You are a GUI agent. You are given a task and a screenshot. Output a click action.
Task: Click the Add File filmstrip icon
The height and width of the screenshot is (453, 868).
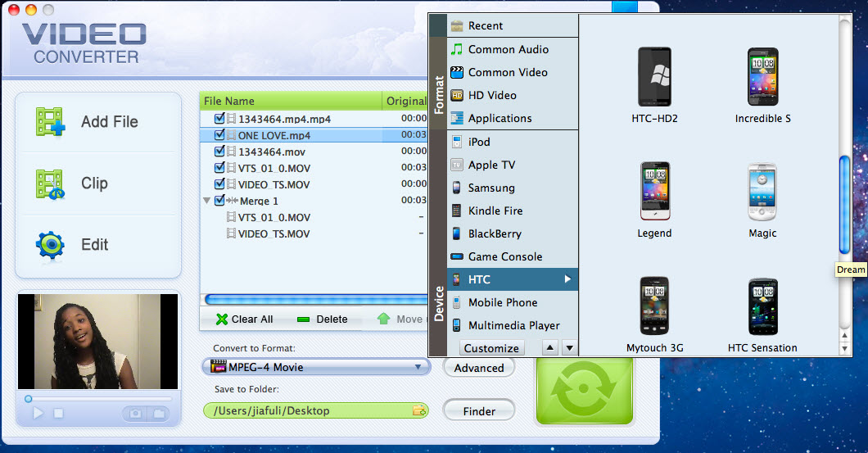(x=51, y=122)
